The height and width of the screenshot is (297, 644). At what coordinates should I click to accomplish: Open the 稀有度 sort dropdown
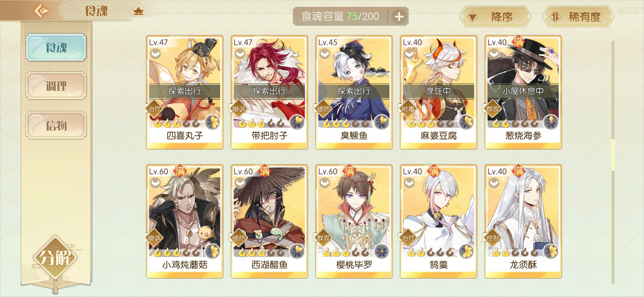click(x=578, y=17)
